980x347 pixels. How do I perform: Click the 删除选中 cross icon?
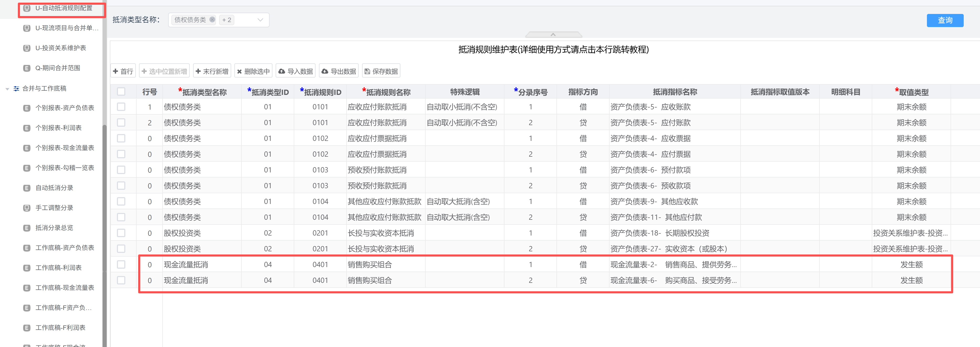tap(239, 71)
